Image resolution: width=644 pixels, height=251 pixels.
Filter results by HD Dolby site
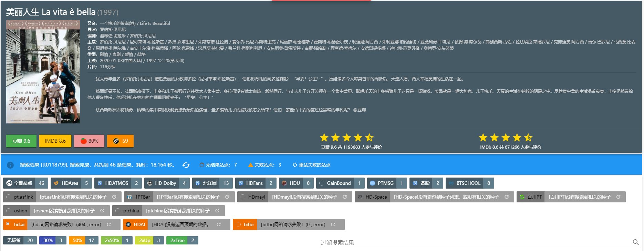tap(167, 183)
